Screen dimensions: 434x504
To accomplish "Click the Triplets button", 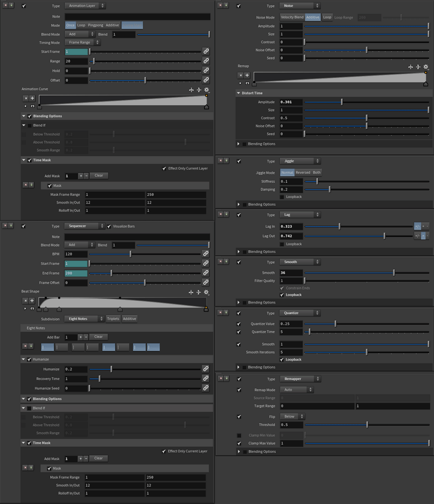I will click(113, 319).
